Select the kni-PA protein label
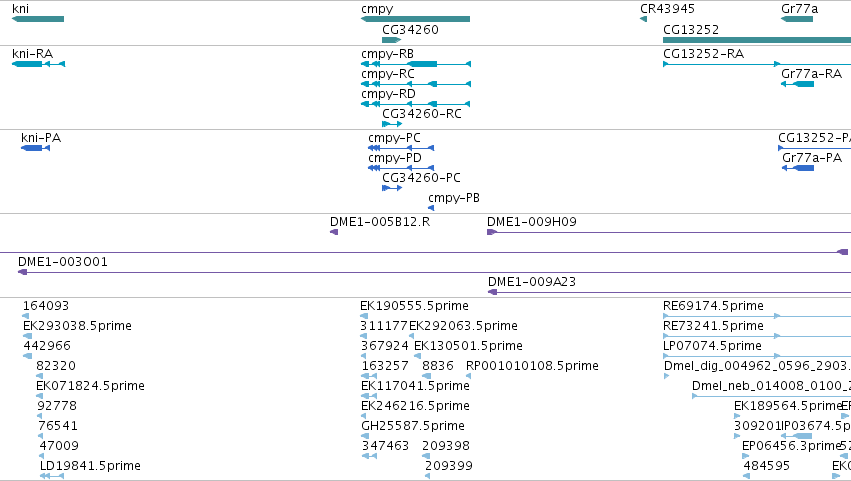The width and height of the screenshot is (851, 481). (41, 138)
